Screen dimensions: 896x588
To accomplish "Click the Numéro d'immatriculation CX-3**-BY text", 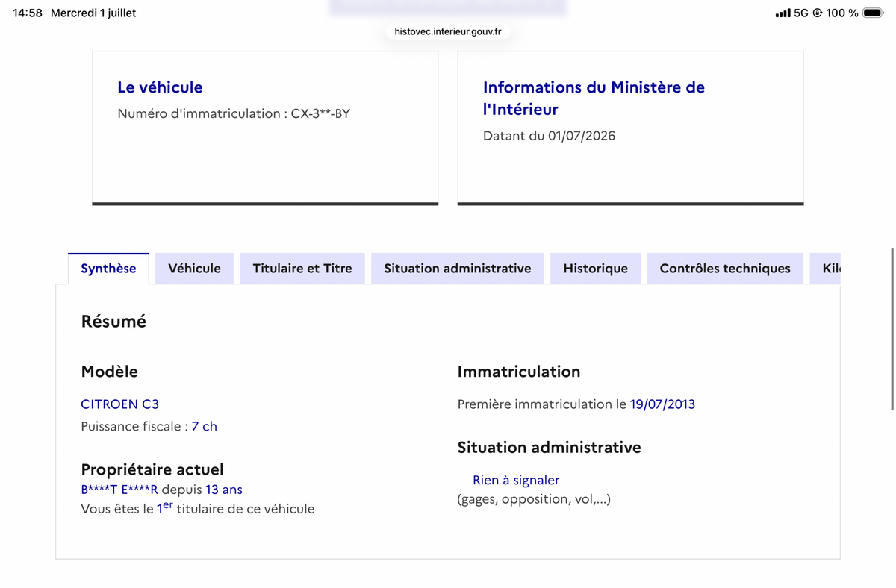I will click(x=234, y=114).
